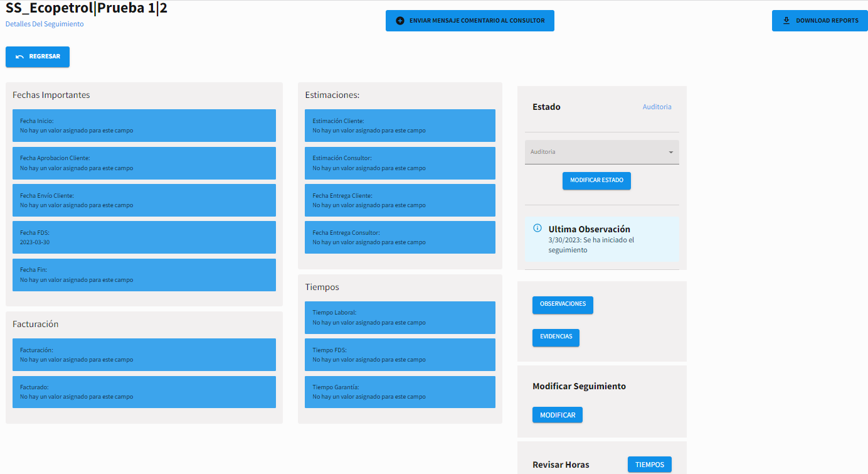Viewport: 868px width, 474px height.
Task: Click the info icon beside Ultima Observación
Action: pos(537,228)
